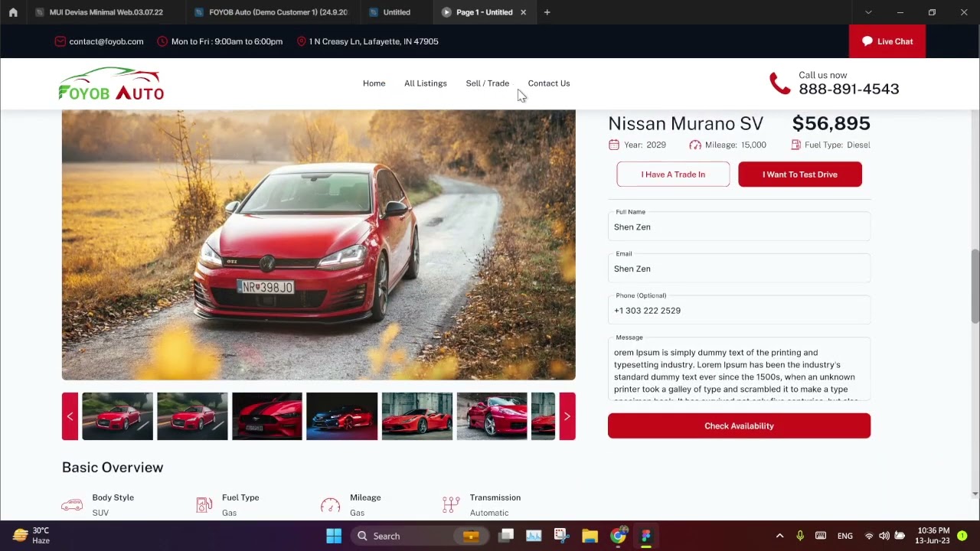Viewport: 980px width, 551px height.
Task: Focus the Full Name input field
Action: coord(739,227)
